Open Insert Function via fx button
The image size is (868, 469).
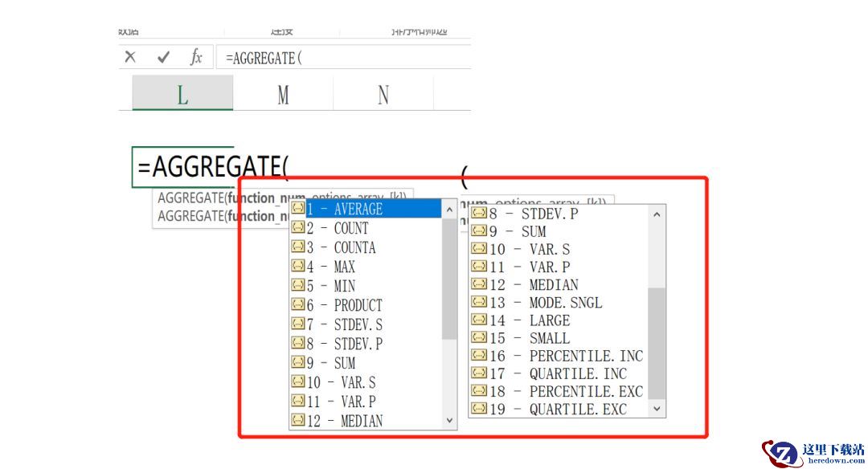[196, 57]
